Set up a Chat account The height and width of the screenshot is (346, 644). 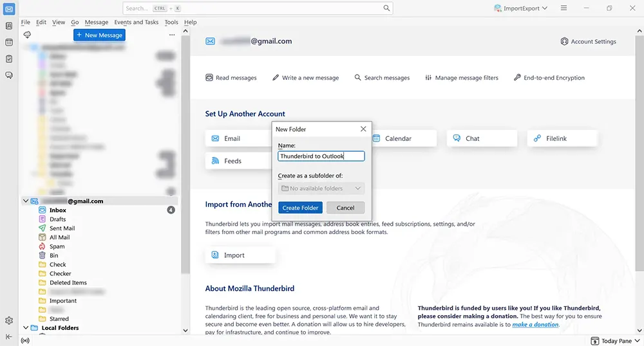[482, 138]
